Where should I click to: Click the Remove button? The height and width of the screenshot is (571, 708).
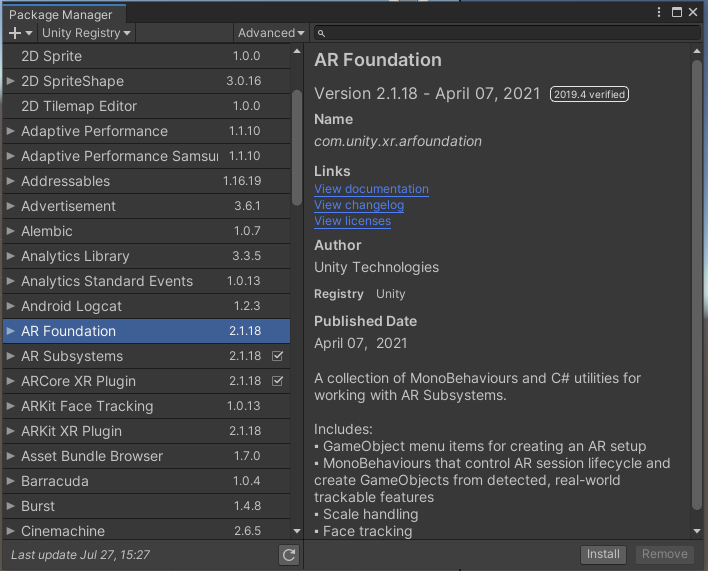pyautogui.click(x=665, y=554)
